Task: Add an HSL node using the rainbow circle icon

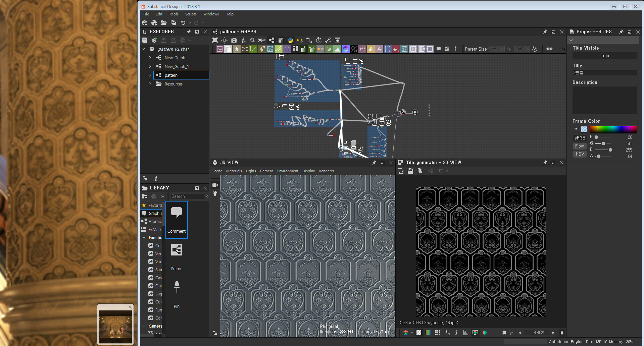Action: pyautogui.click(x=346, y=49)
